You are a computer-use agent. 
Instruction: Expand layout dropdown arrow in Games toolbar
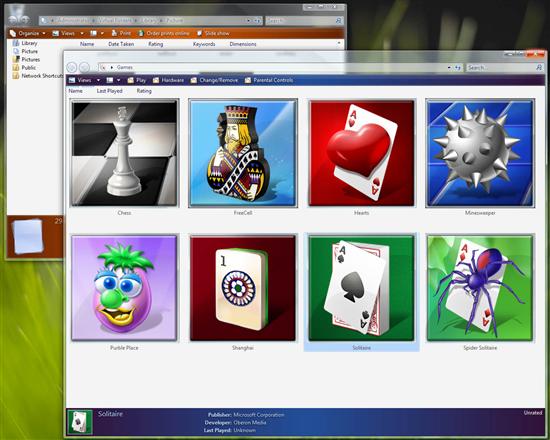pyautogui.click(x=119, y=80)
